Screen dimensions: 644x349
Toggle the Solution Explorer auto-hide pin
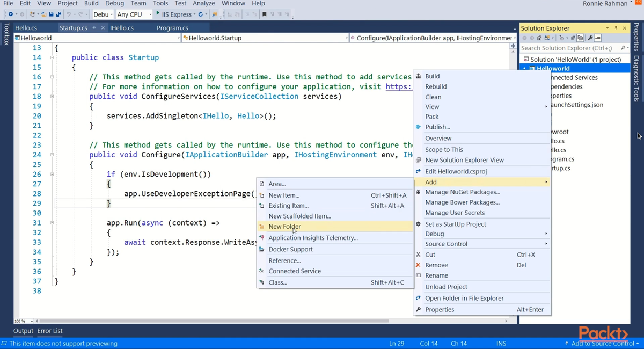point(616,28)
